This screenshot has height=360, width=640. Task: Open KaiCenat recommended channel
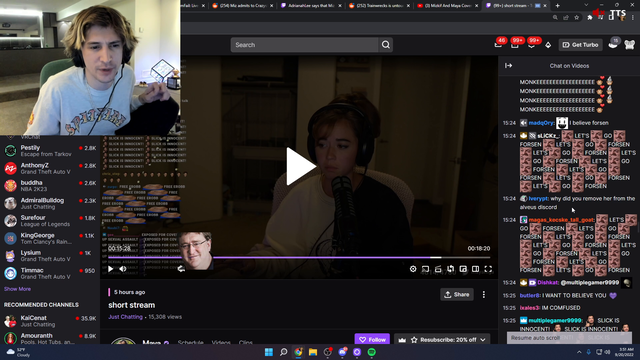pos(50,321)
